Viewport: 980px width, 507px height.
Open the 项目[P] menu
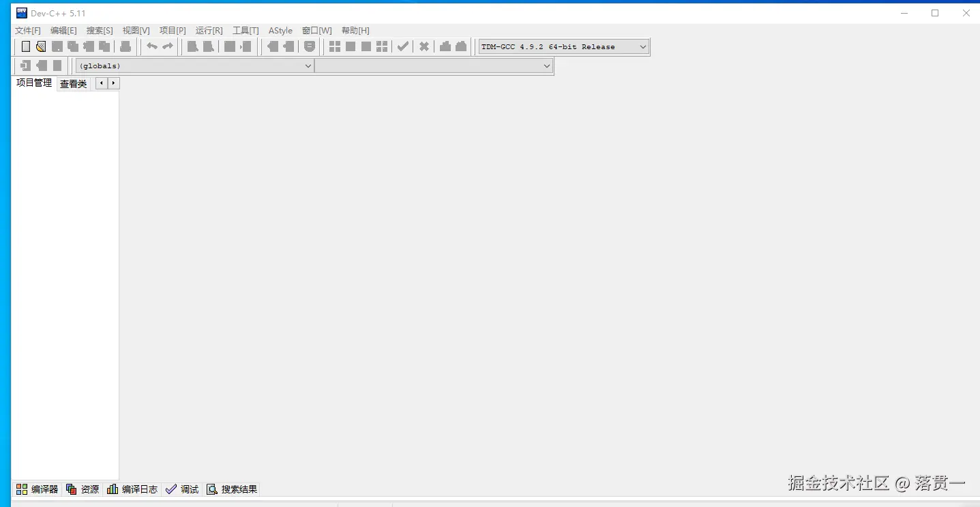(173, 31)
